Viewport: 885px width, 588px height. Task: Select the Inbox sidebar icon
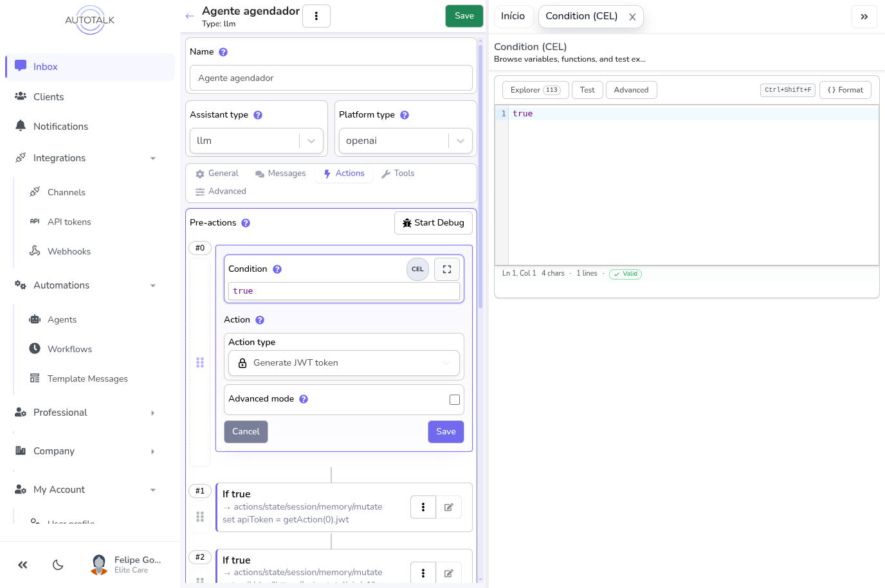pos(21,66)
